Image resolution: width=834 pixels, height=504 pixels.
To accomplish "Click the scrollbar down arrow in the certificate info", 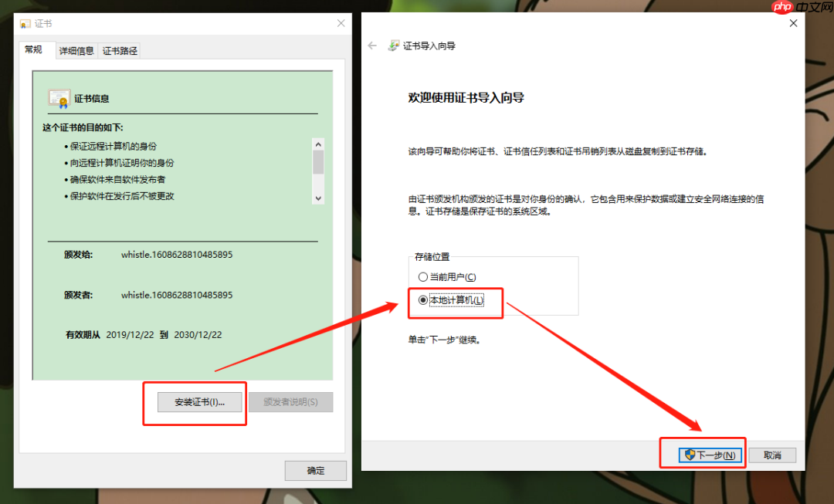I will (317, 198).
